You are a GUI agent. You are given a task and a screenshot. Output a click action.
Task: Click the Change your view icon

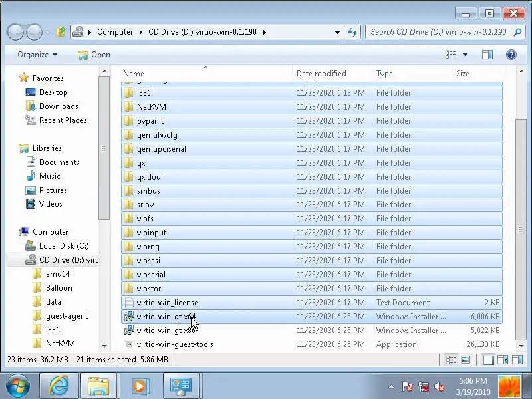tap(451, 55)
